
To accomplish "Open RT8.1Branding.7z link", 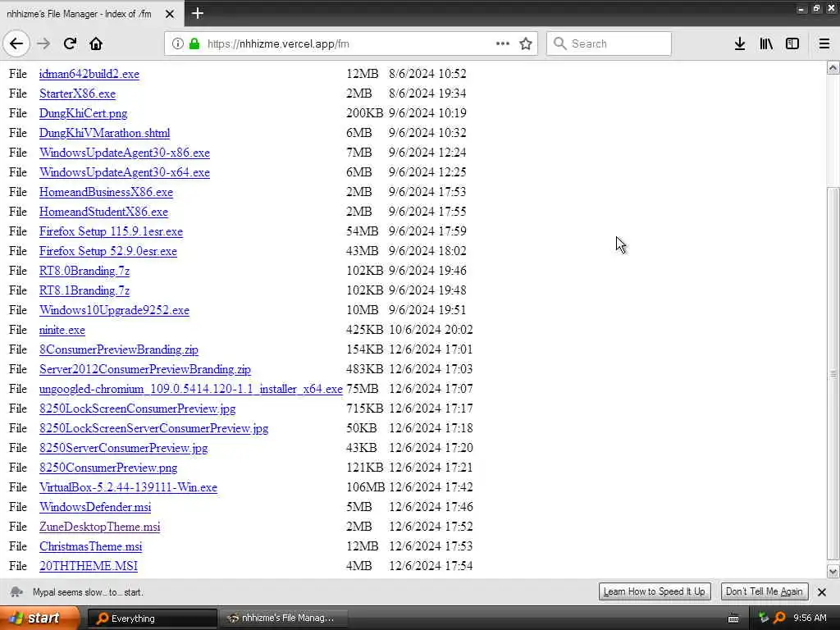I will click(84, 291).
